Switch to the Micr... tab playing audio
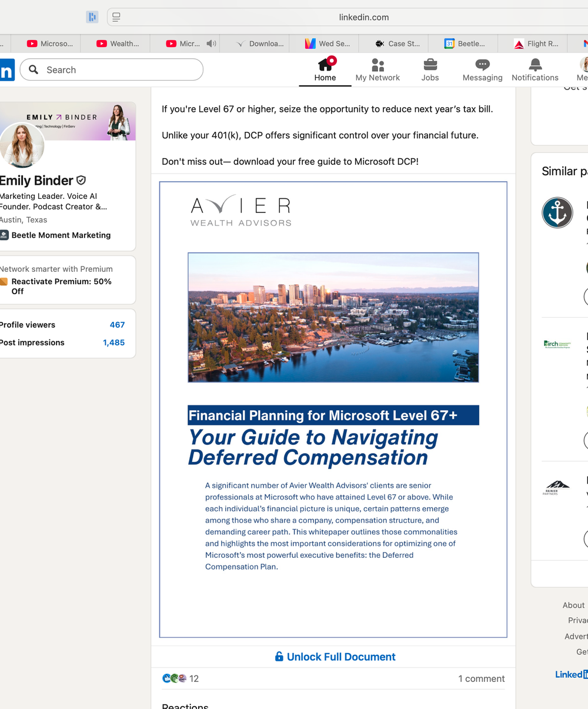 tap(183, 44)
